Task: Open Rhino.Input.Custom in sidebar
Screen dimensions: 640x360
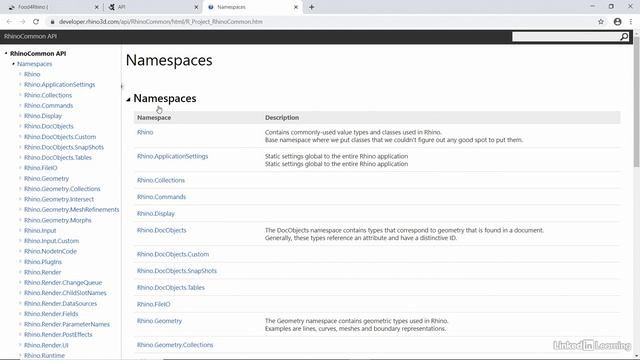Action: 51,241
